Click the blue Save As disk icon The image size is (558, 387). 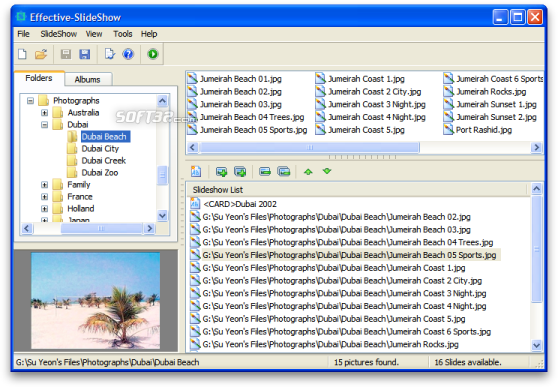[x=85, y=54]
